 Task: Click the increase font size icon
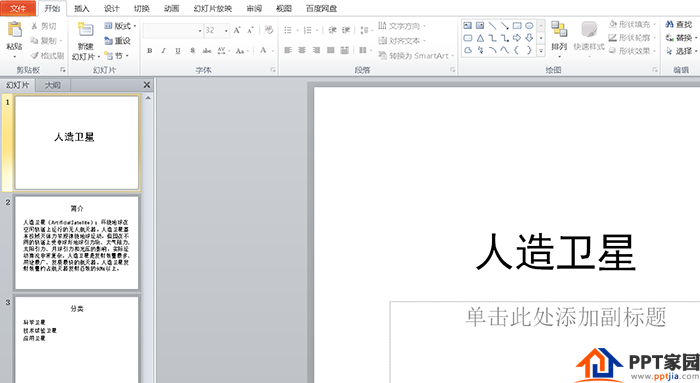click(237, 30)
